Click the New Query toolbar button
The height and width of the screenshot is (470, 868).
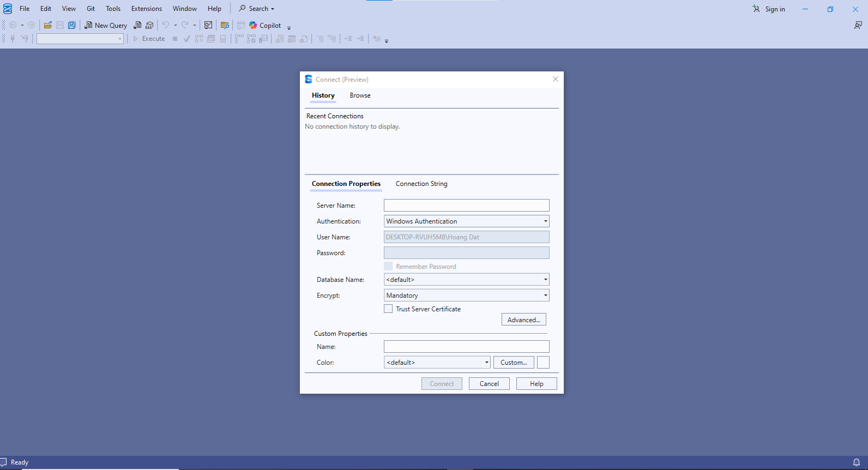pos(106,25)
